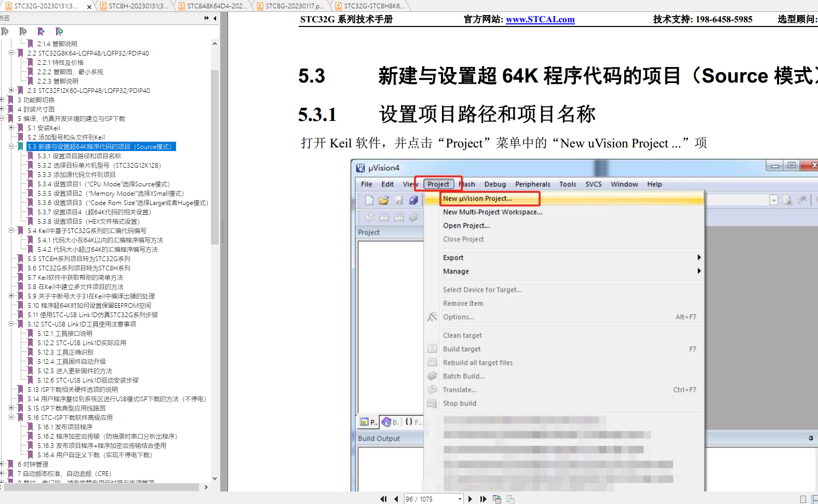Screen dimensions: 818x504
Task: Open bookmark 5.16.4 用户自定义下载
Action: (x=95, y=455)
